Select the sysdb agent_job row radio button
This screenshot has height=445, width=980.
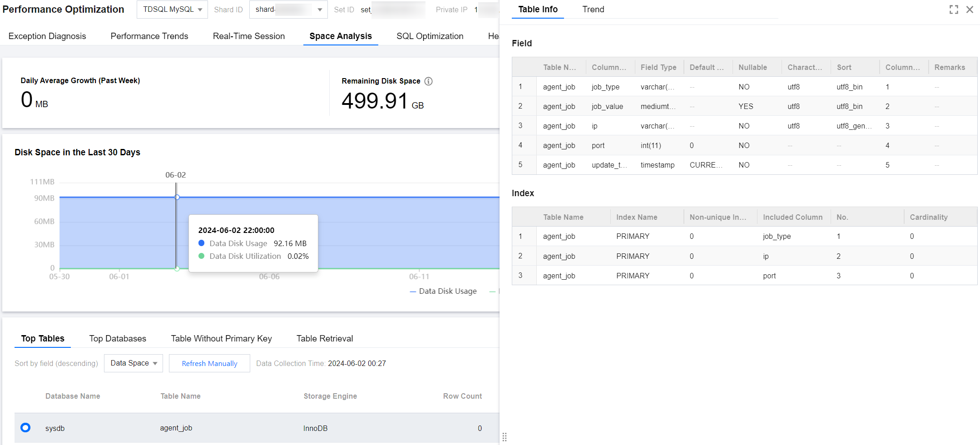click(25, 428)
